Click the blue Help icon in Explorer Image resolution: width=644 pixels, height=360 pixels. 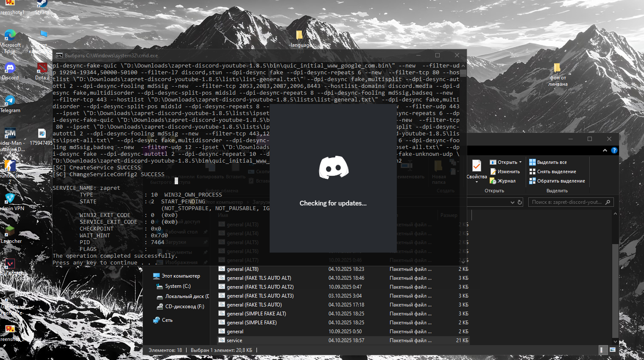(614, 150)
